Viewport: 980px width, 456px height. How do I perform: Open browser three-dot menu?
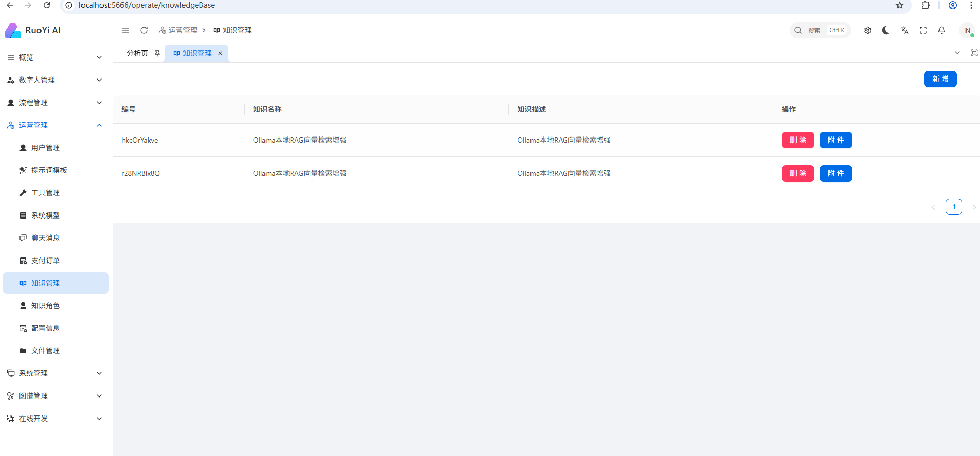click(971, 5)
